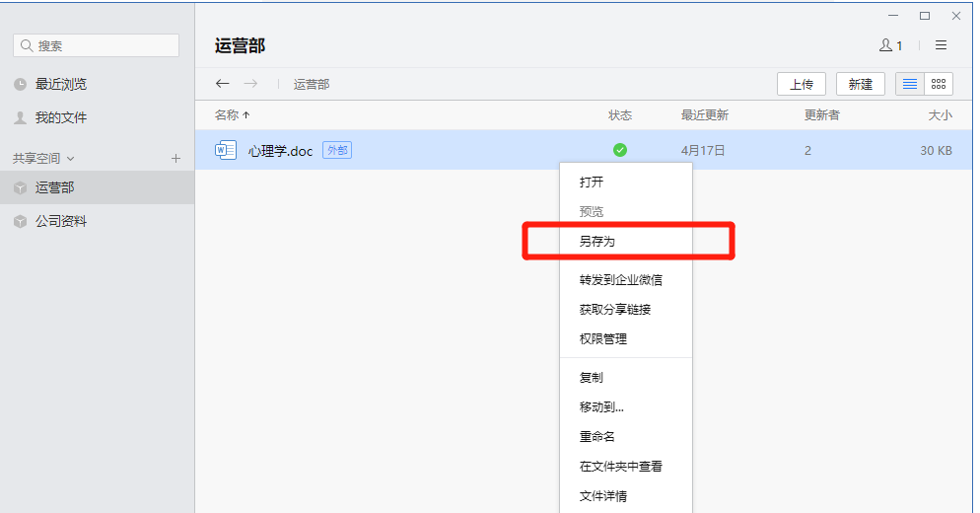
Task: Open the members icon showing 1
Action: tap(891, 45)
